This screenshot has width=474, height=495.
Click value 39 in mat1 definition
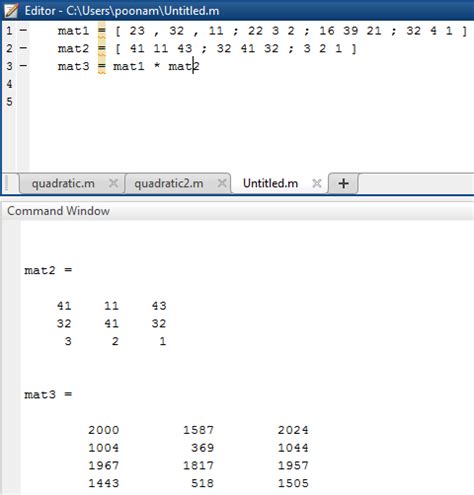(351, 31)
